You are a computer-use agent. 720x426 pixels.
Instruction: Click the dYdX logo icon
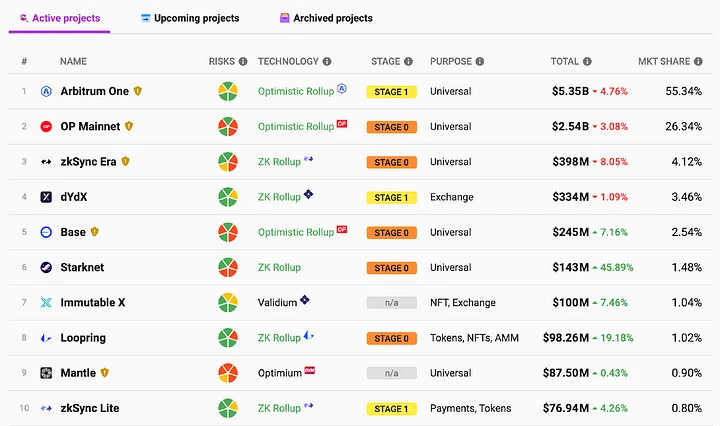click(46, 197)
